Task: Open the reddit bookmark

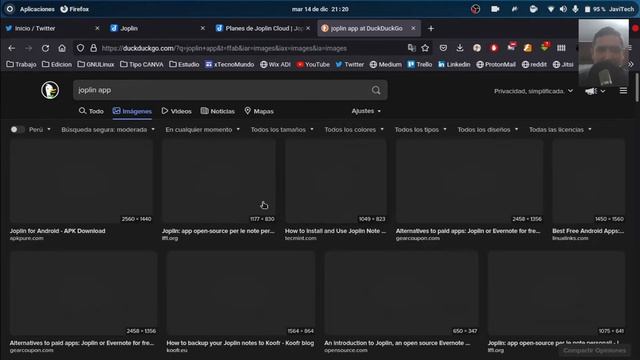Action: pyautogui.click(x=534, y=64)
